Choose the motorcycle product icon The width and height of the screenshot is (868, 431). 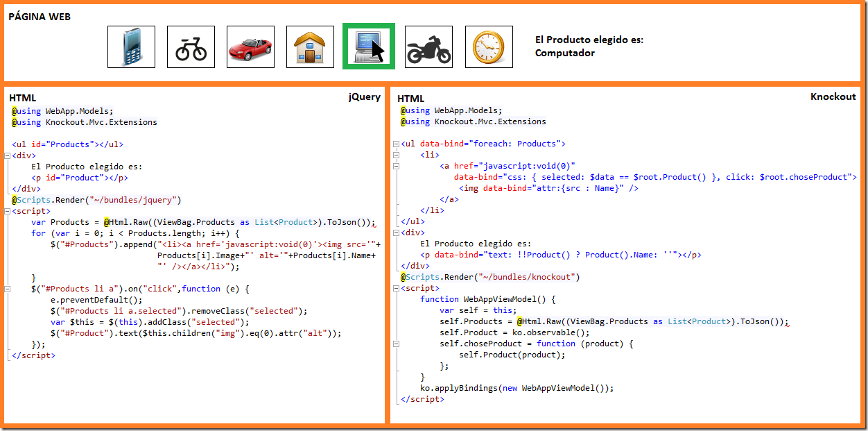[x=428, y=47]
